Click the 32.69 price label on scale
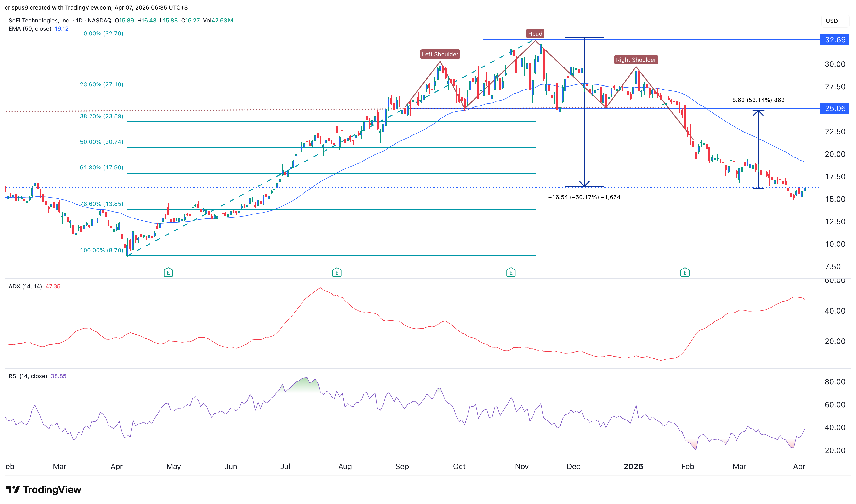Viewport: 856px width, 504px height. (834, 40)
